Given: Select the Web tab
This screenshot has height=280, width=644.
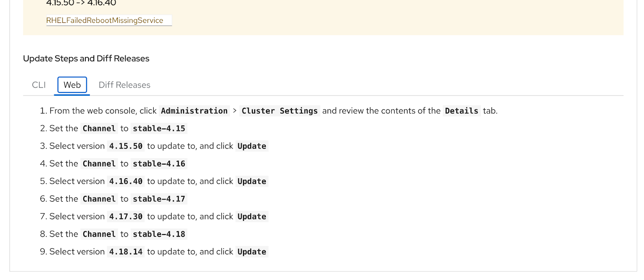Looking at the screenshot, I should (x=72, y=85).
